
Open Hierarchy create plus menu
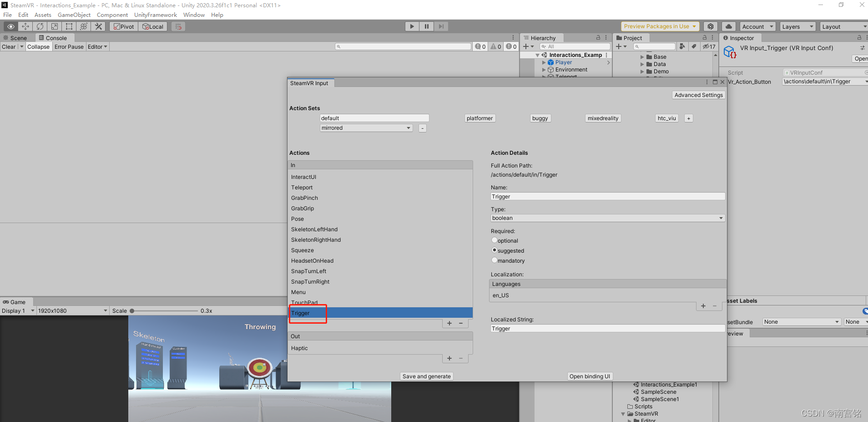528,46
